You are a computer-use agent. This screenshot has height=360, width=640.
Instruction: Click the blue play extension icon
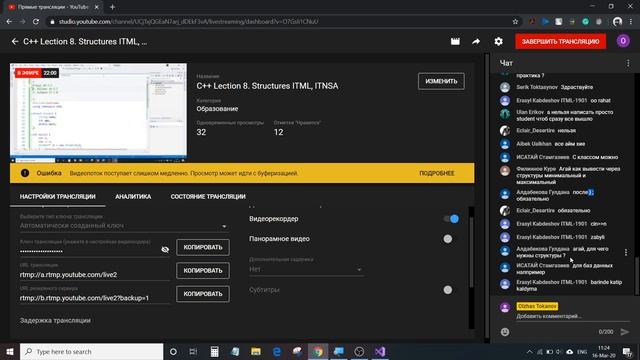(545, 22)
